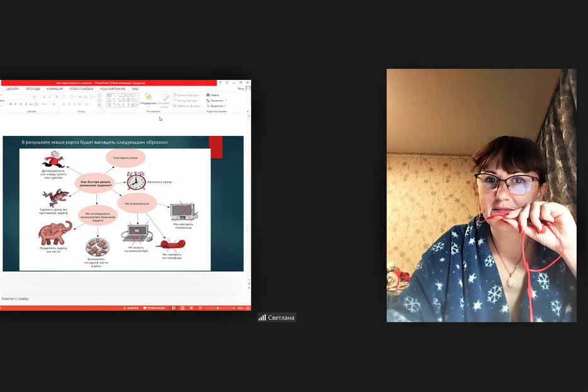Screen dimensions: 588x392
Task: Click Найти in the editing group
Action: pyautogui.click(x=213, y=95)
